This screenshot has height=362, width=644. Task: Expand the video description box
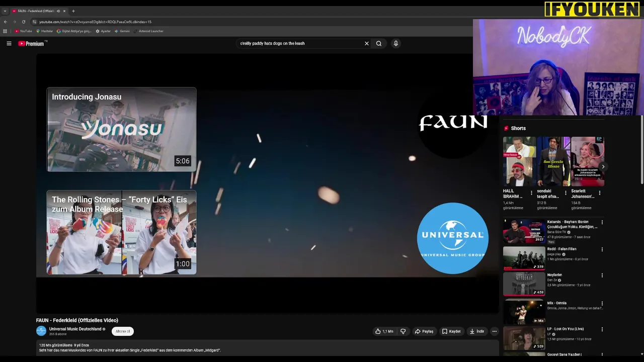(x=267, y=348)
